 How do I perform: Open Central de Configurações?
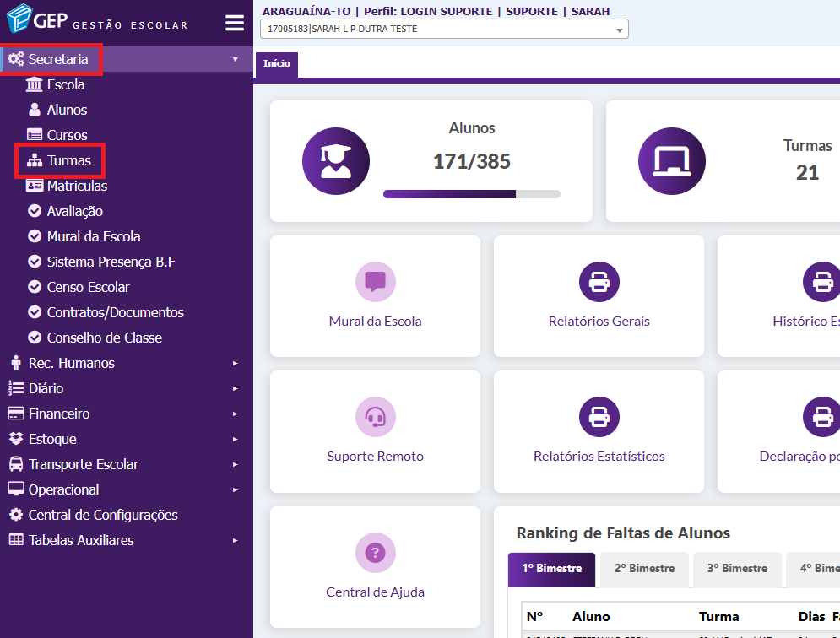click(x=102, y=515)
